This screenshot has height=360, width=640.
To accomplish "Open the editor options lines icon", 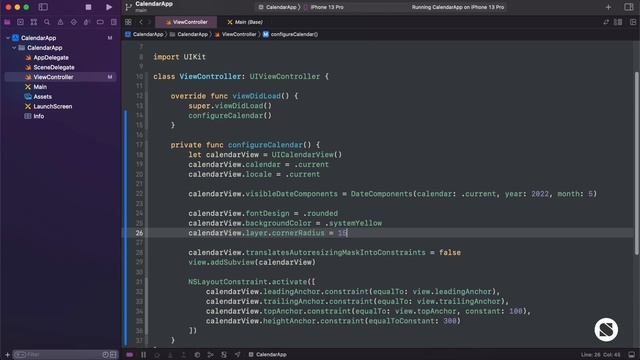I will (x=618, y=22).
